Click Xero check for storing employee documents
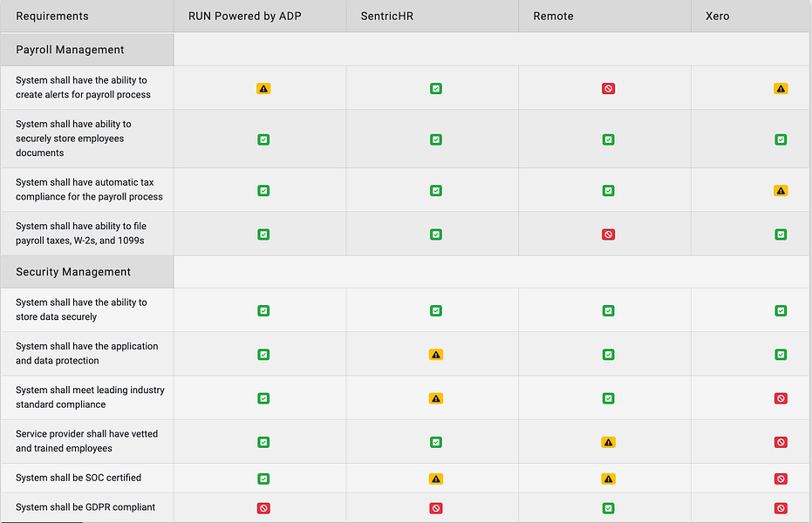Viewport: 812px width, 523px height. coord(781,139)
